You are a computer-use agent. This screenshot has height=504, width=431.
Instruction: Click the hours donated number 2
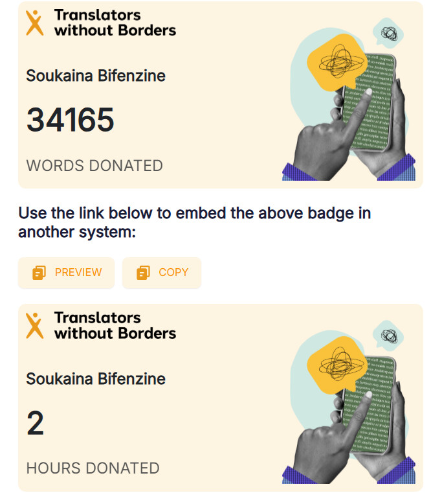point(35,424)
